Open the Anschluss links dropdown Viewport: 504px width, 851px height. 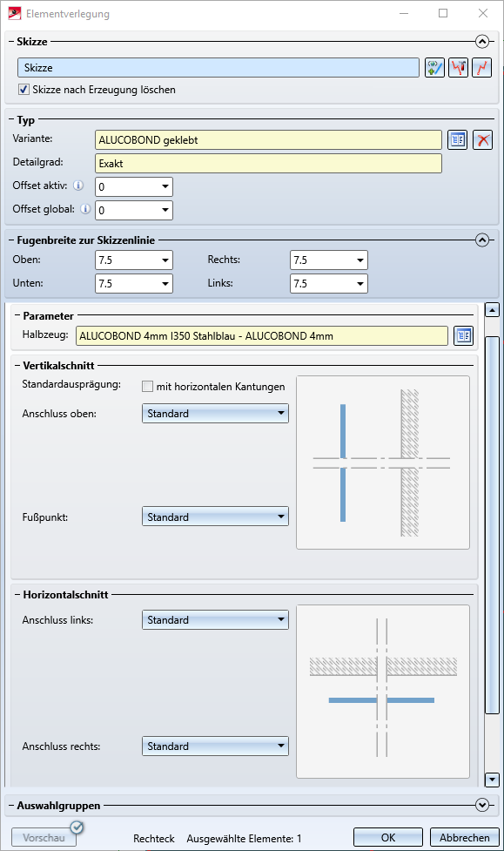[x=215, y=620]
